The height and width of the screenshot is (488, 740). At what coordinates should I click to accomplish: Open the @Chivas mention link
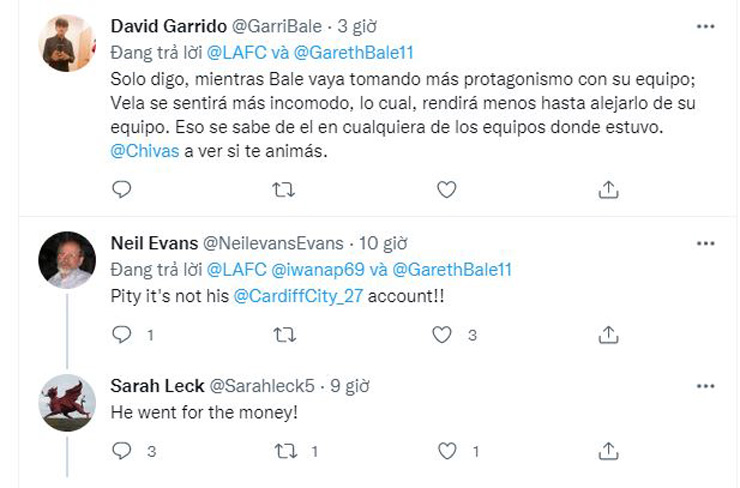pyautogui.click(x=141, y=151)
